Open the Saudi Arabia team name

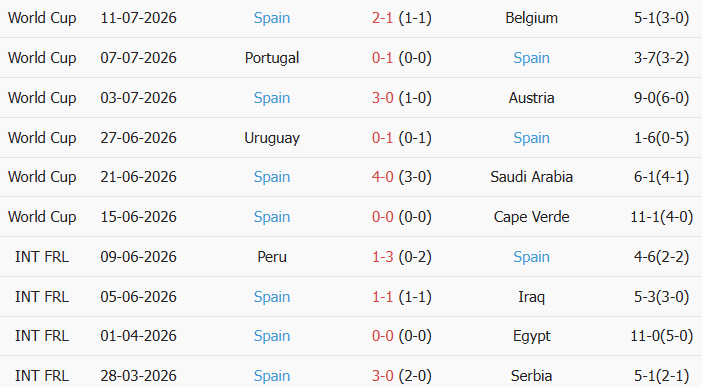(531, 177)
